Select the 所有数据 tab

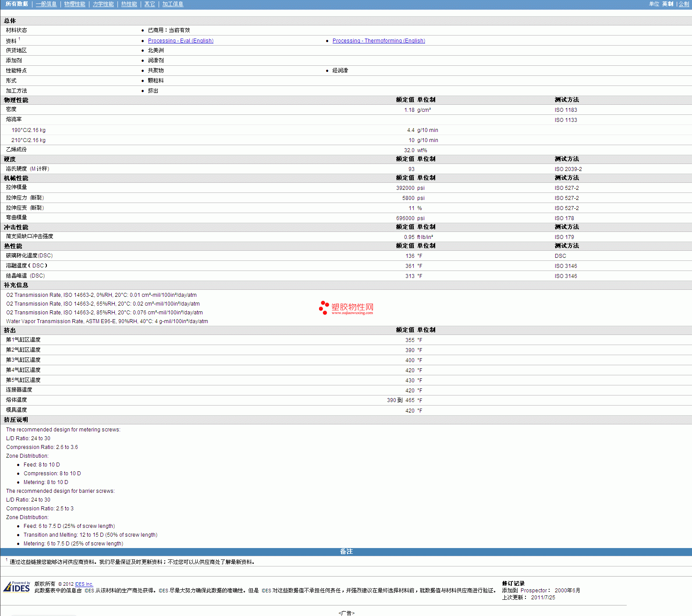point(17,4)
